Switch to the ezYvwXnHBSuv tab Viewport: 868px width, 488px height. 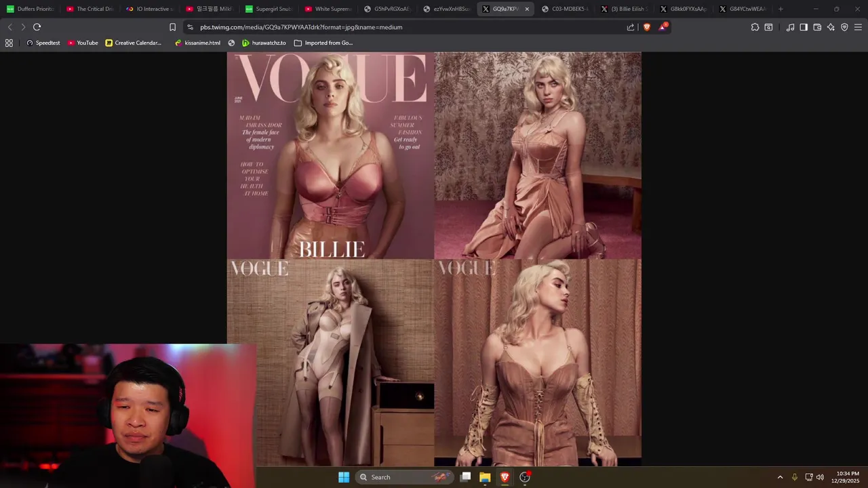448,9
